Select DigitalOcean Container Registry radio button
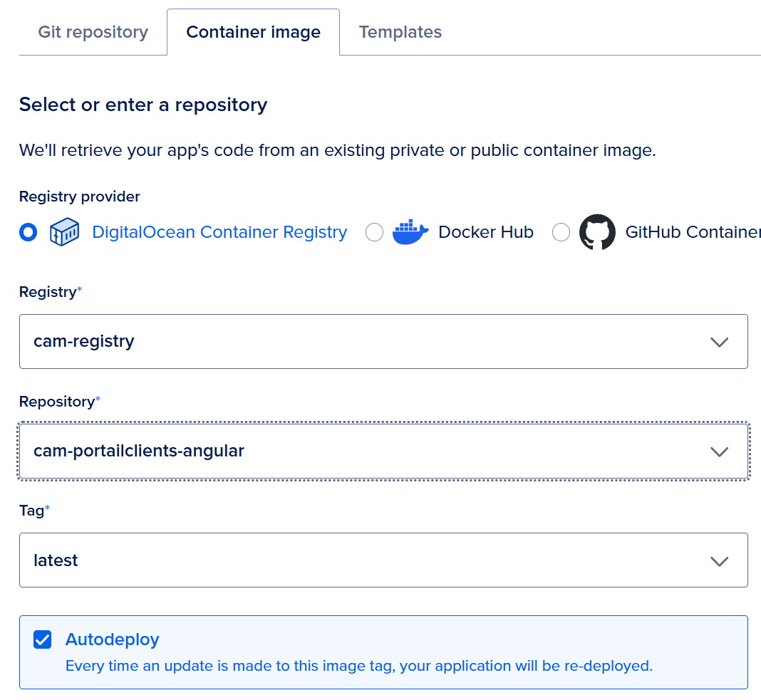The height and width of the screenshot is (700, 761). coord(29,232)
